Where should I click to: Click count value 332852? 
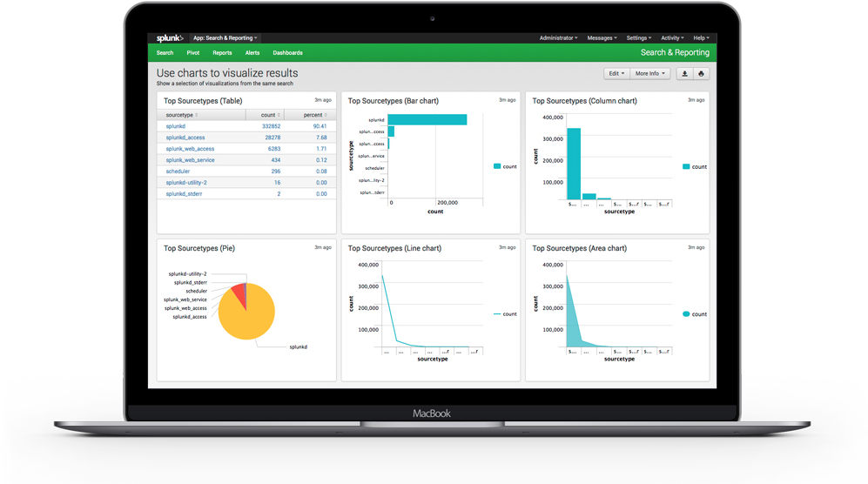point(272,126)
